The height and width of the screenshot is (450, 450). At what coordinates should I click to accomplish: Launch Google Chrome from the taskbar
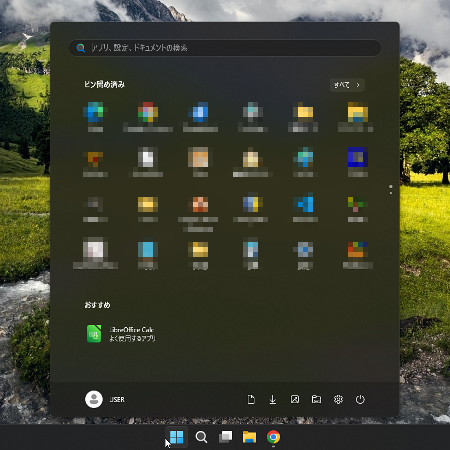[x=273, y=437]
